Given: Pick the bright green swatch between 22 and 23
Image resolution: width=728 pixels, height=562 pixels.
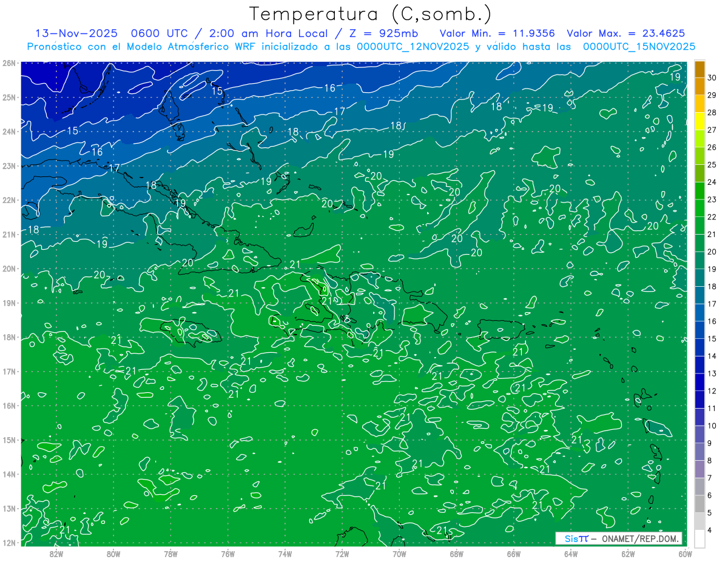Looking at the screenshot, I should coord(699,207).
